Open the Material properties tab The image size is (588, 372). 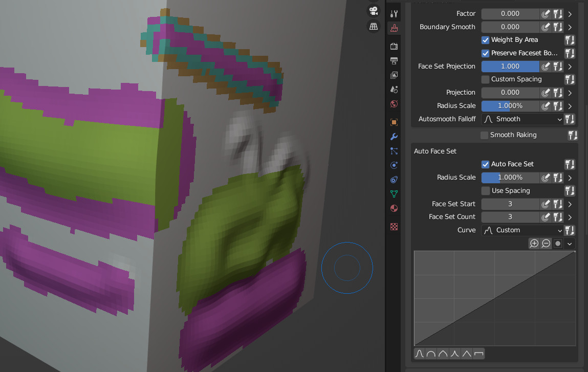pyautogui.click(x=394, y=208)
